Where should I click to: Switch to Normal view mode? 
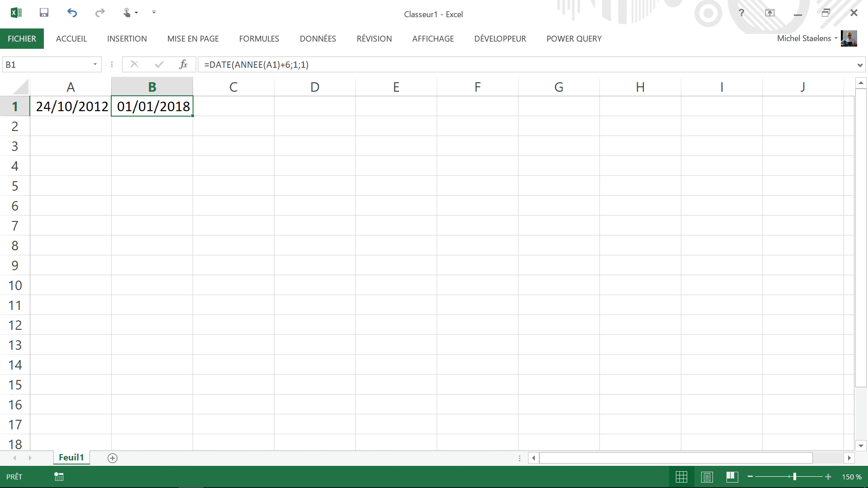point(681,477)
